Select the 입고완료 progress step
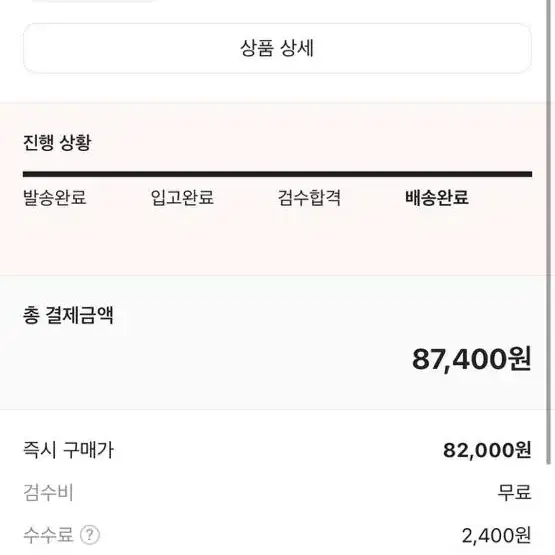The width and height of the screenshot is (555, 555). point(182,198)
